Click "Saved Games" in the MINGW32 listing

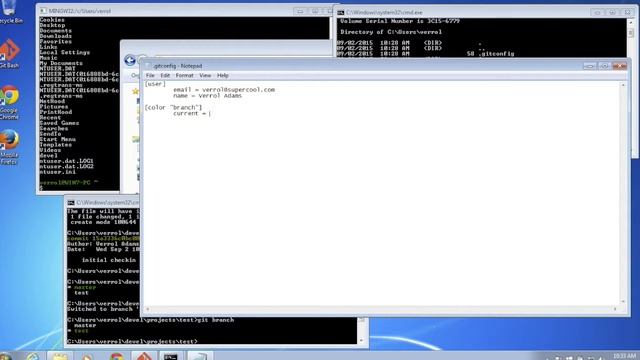[x=60, y=123]
